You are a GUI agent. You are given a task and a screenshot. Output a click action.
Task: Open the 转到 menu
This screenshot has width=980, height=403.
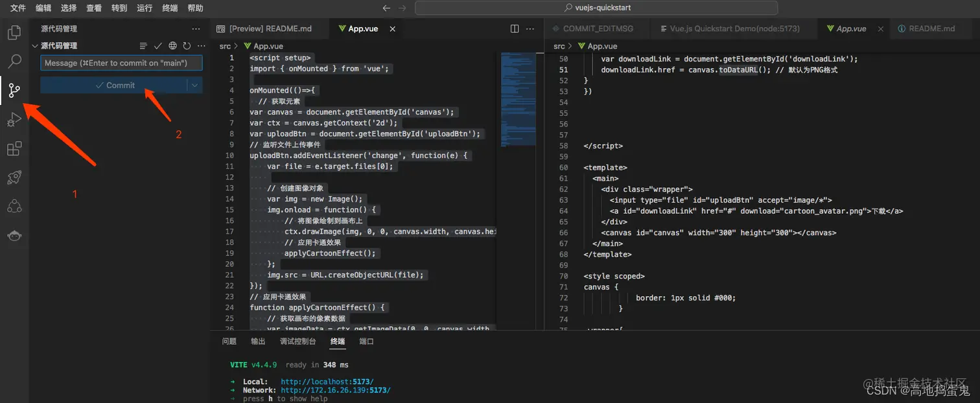coord(119,8)
